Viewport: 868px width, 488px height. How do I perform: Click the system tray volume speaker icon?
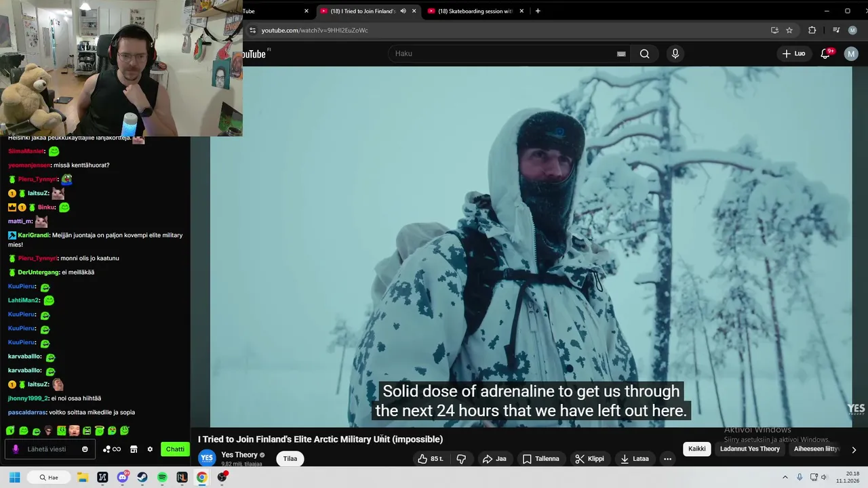pyautogui.click(x=824, y=477)
